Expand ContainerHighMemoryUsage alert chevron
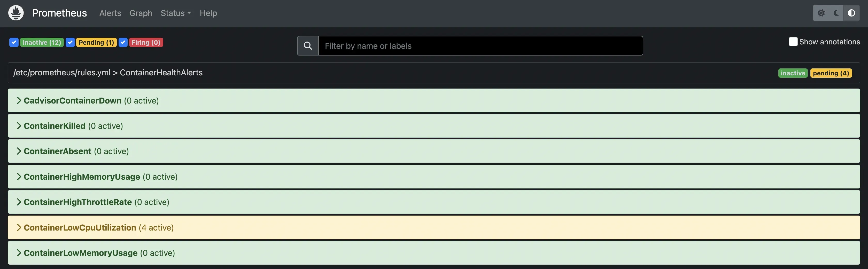This screenshot has height=269, width=868. click(19, 177)
